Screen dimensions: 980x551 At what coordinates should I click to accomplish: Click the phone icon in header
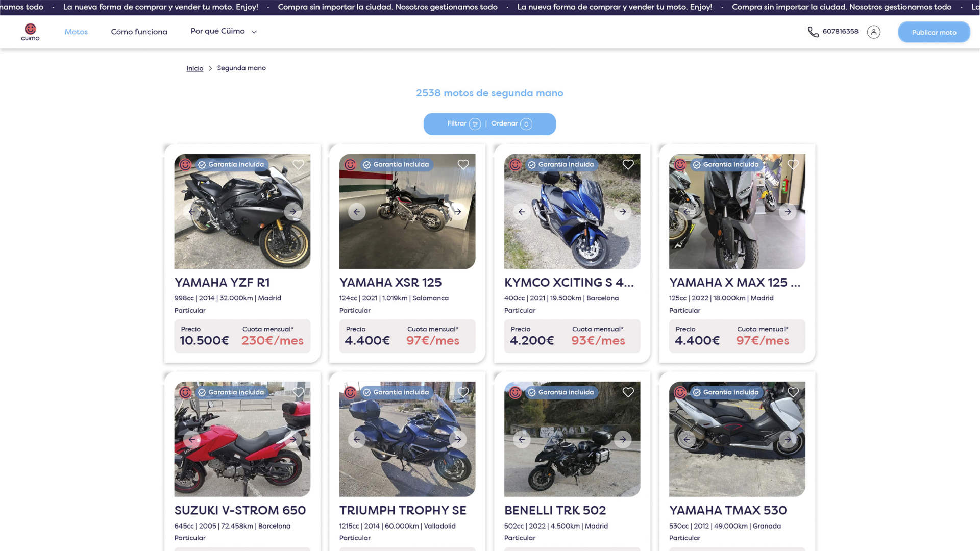pyautogui.click(x=813, y=32)
